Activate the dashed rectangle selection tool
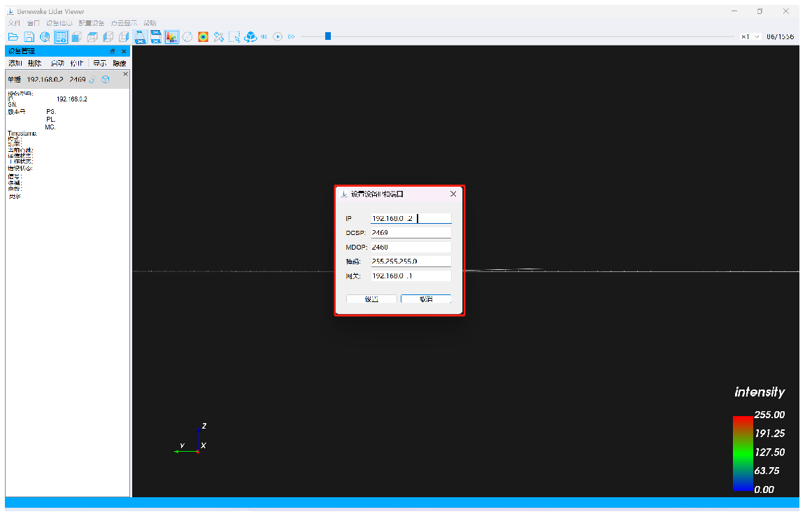This screenshot has width=812, height=521. 234,37
